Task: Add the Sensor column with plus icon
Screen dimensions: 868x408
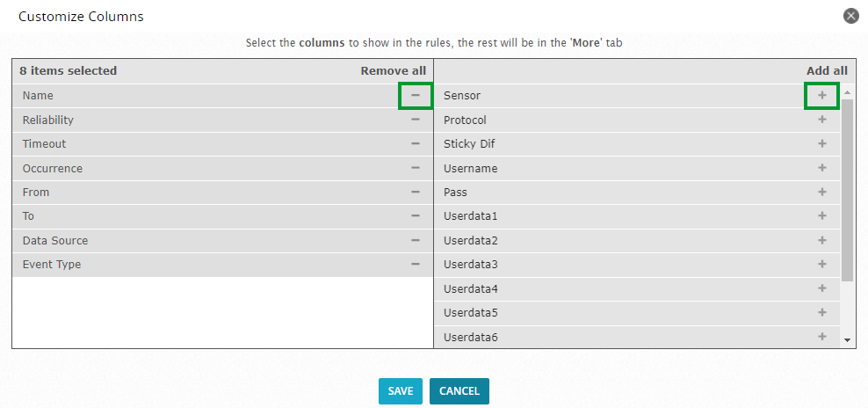Action: click(822, 95)
